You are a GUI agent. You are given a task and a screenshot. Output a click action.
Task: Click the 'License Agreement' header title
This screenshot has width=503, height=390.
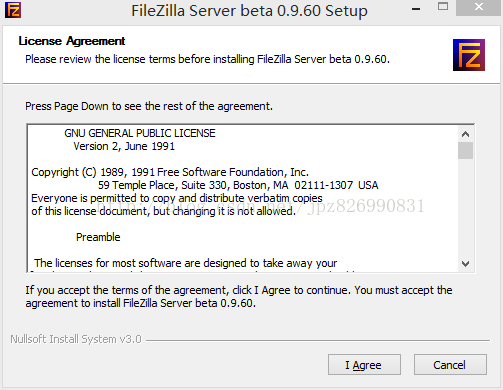click(72, 41)
